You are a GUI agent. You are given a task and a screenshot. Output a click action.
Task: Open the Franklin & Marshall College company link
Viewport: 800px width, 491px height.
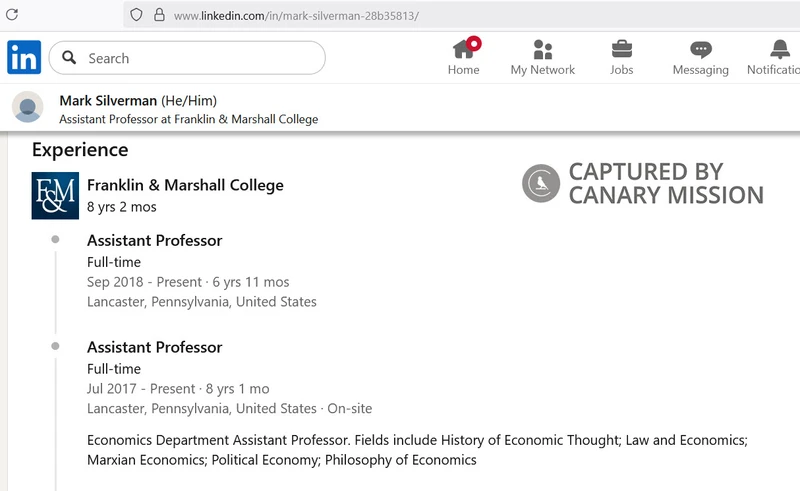coord(185,185)
